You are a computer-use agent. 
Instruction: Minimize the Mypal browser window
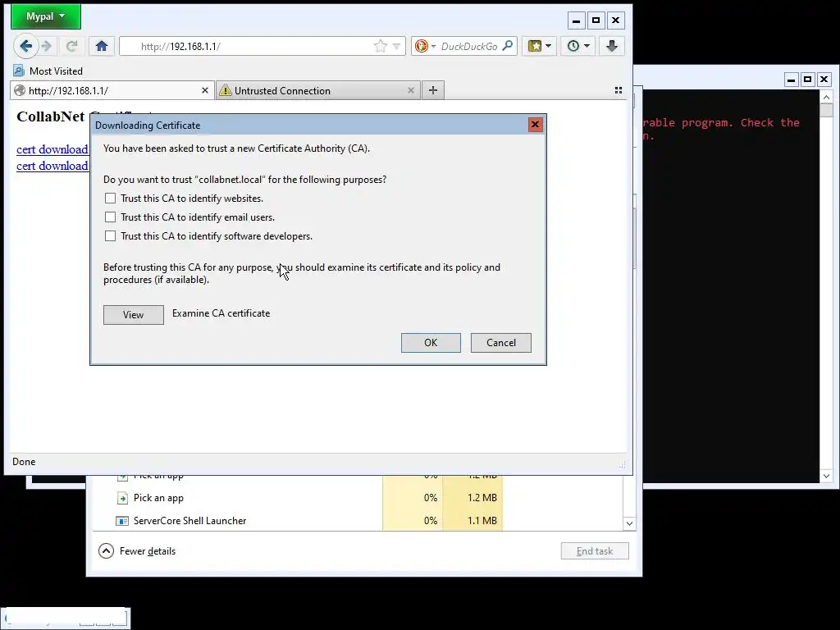point(576,21)
